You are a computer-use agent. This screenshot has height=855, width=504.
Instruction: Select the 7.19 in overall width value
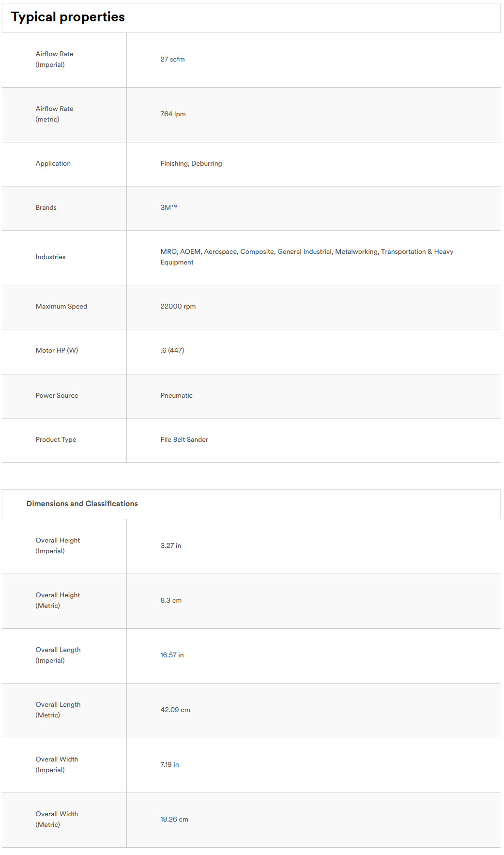point(169,764)
